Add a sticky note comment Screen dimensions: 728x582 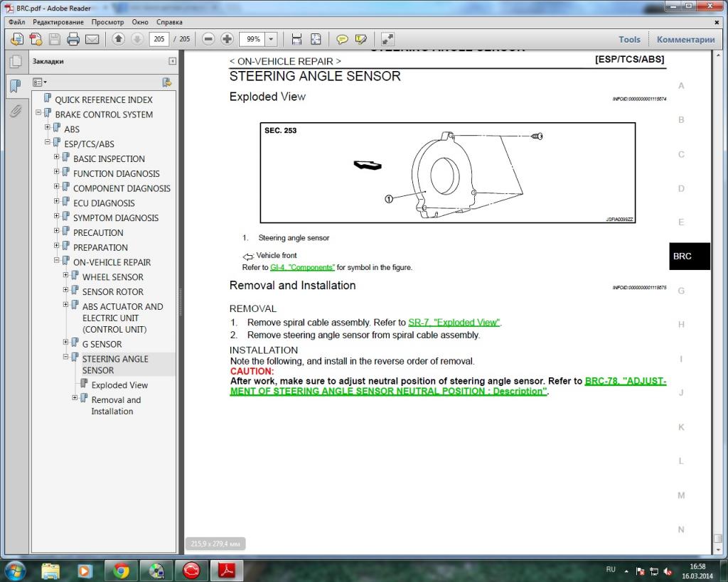342,39
